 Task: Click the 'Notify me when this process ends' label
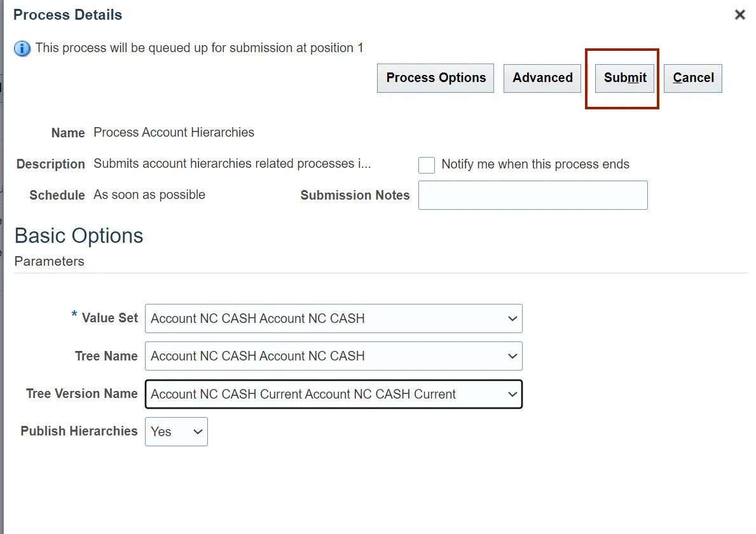coord(535,165)
